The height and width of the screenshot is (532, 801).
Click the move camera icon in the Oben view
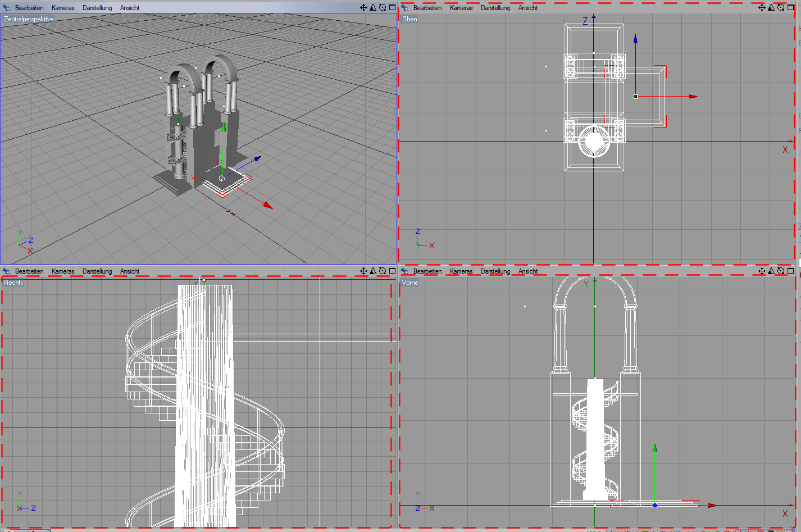tap(762, 7)
